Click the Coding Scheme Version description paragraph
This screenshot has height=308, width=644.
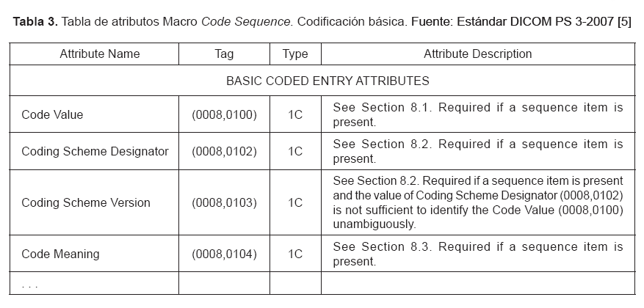click(x=477, y=202)
